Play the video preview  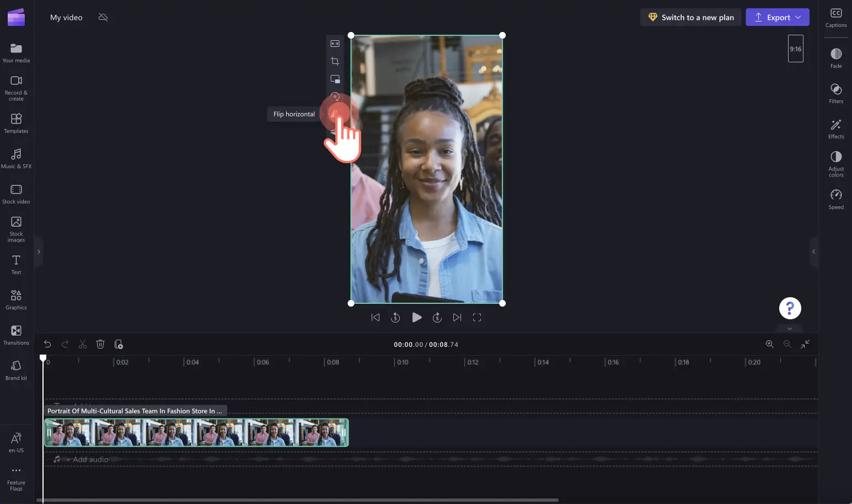(417, 318)
